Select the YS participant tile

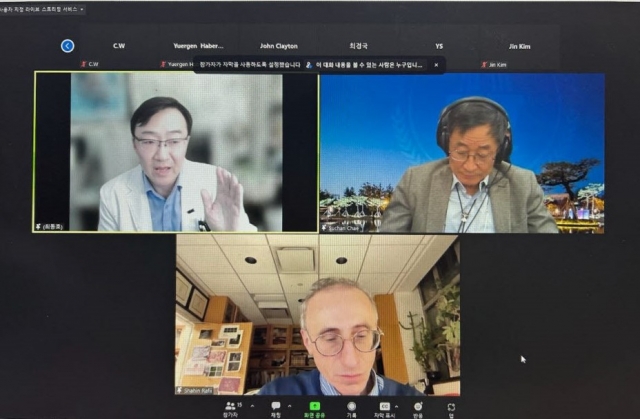coord(439,46)
